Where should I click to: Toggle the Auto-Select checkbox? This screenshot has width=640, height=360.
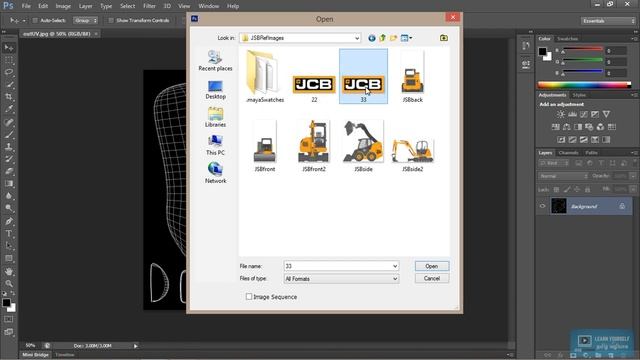click(35, 20)
